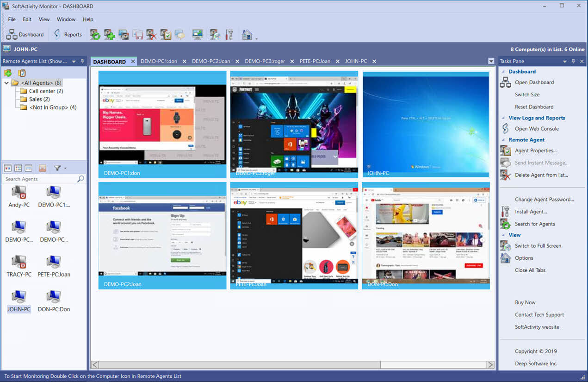
Task: Click the funnel filter icon
Action: (57, 168)
